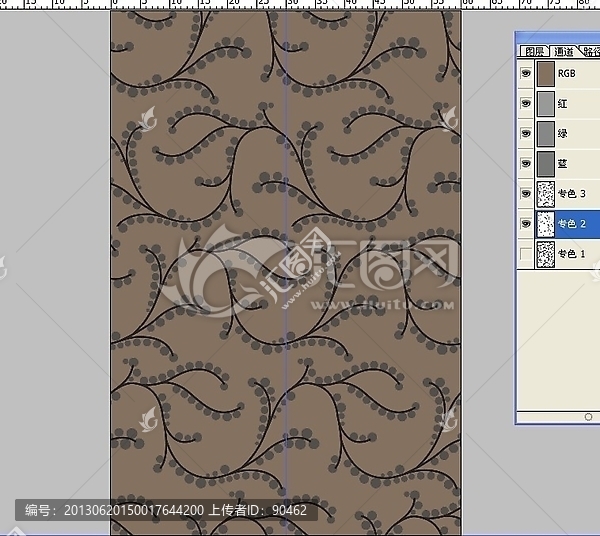Image resolution: width=600 pixels, height=536 pixels.
Task: Click the RGB channel thumbnail
Action: [546, 73]
